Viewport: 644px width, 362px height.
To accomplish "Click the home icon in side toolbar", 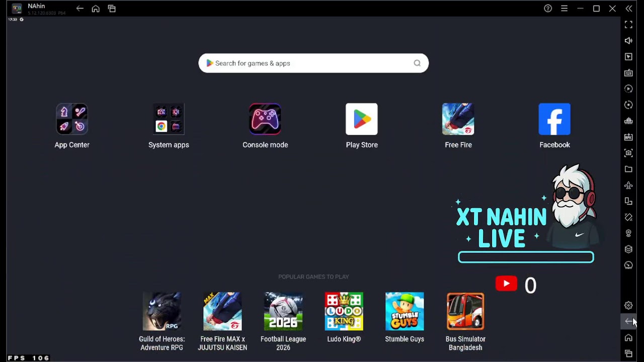I will coord(628,337).
